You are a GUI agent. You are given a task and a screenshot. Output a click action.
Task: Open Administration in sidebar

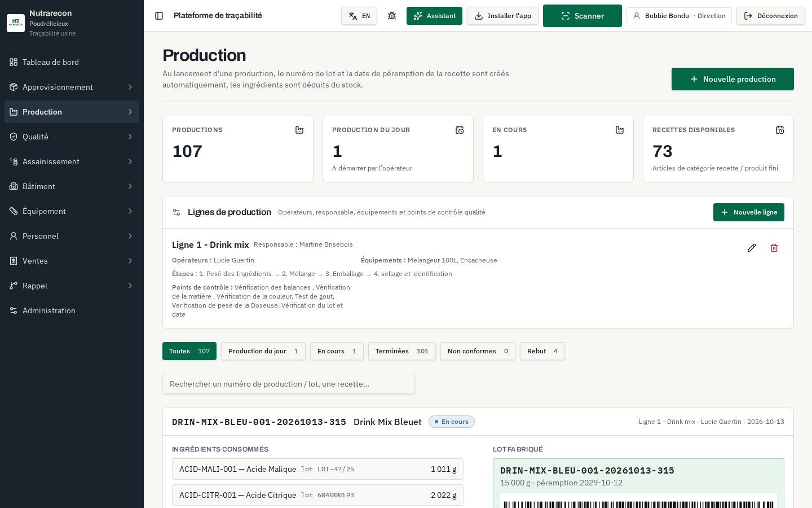click(x=72, y=310)
